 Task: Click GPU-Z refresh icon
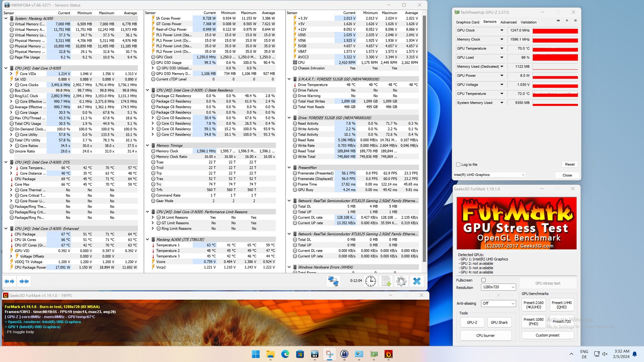click(x=567, y=21)
